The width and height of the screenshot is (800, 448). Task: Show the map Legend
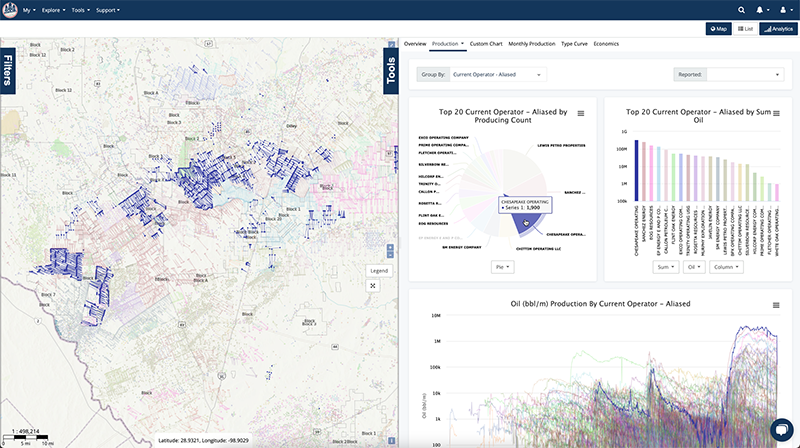tap(379, 270)
